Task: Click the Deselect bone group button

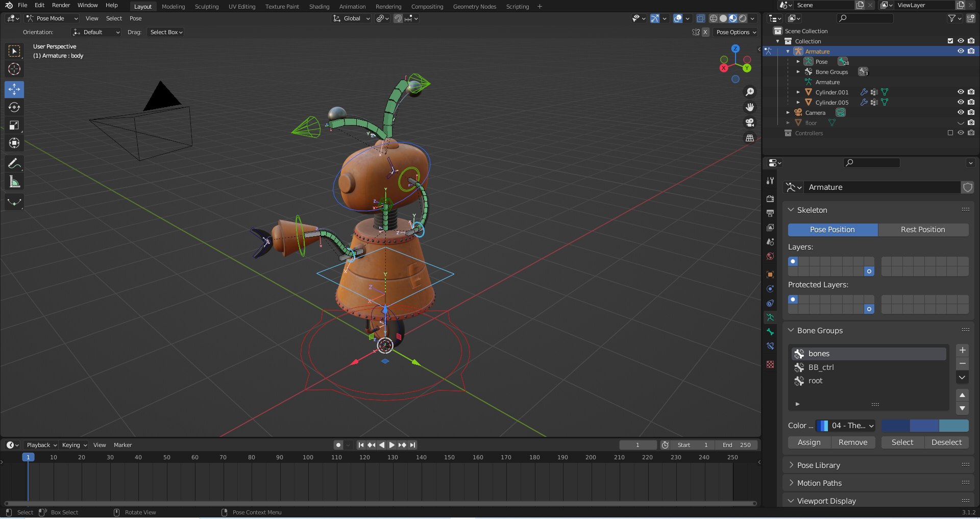Action: 946,442
